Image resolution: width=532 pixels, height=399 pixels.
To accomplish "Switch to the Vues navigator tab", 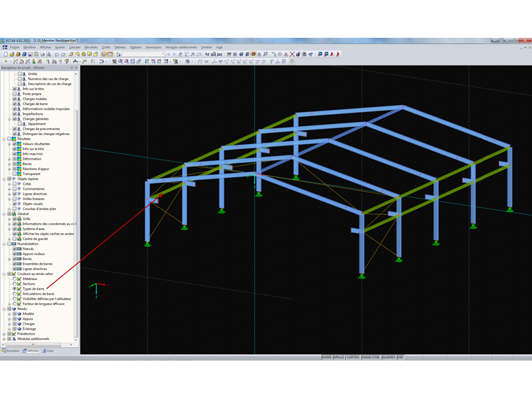I will (x=48, y=351).
